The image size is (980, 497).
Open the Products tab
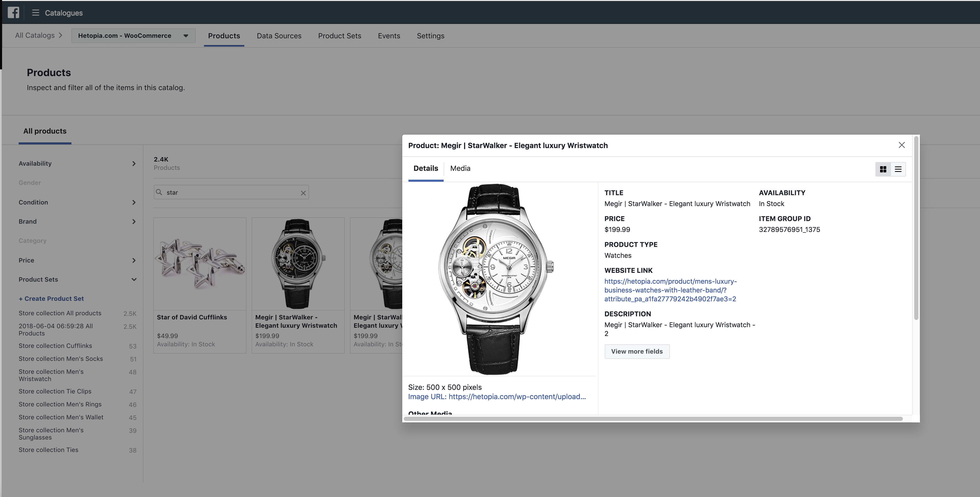coord(224,36)
